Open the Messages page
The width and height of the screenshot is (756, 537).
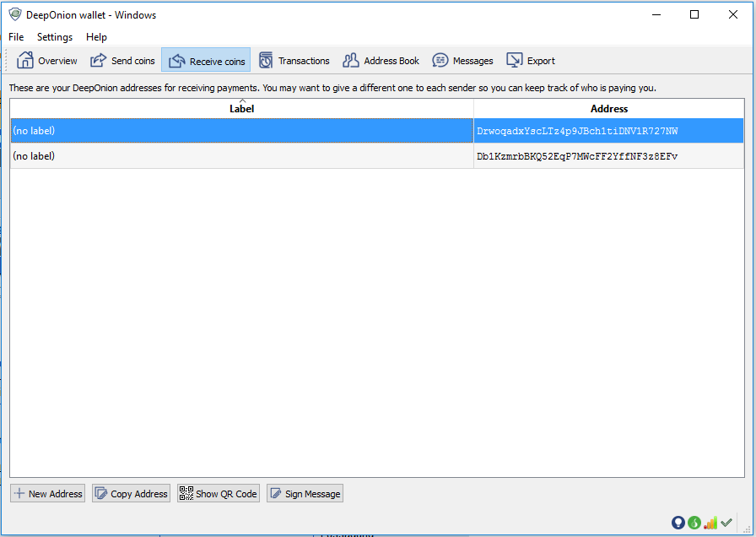[462, 61]
